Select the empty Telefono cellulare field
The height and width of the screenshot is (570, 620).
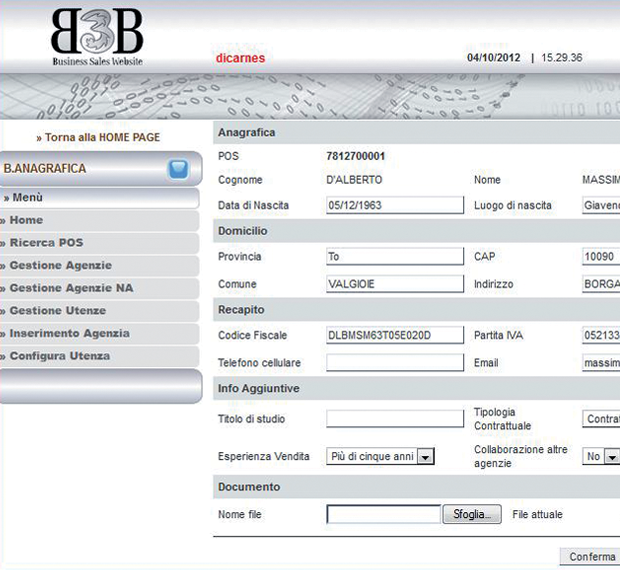tap(395, 362)
